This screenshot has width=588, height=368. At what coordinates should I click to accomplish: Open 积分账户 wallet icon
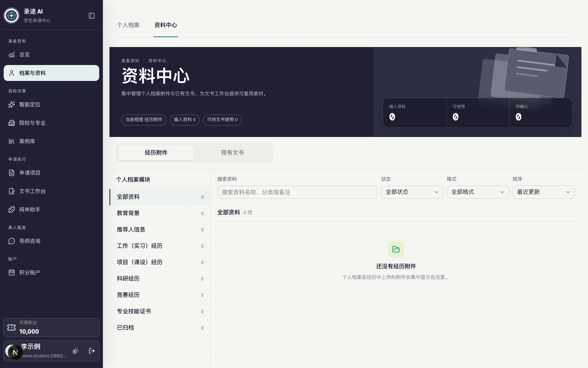point(12,273)
